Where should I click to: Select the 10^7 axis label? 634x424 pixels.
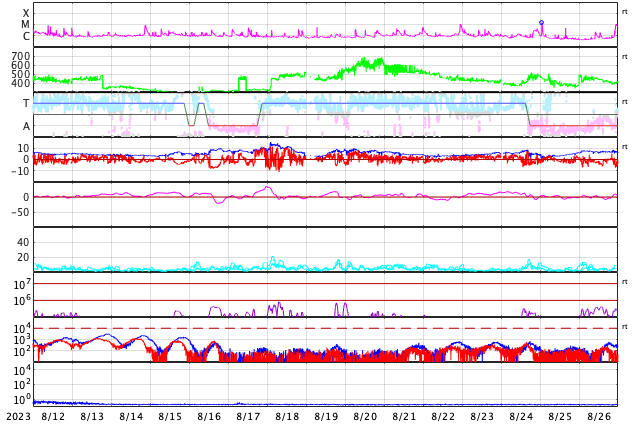22,284
